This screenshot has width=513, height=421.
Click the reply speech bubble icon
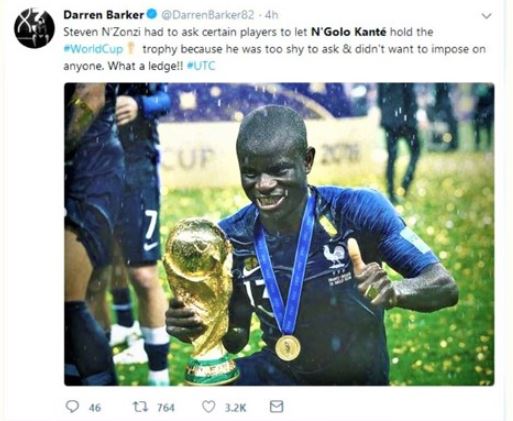click(x=72, y=406)
